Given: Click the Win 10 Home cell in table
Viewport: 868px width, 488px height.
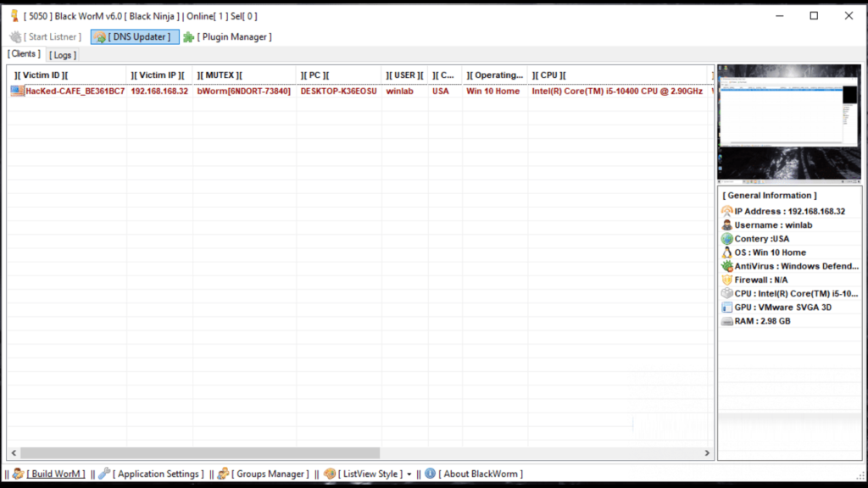Looking at the screenshot, I should (x=492, y=91).
